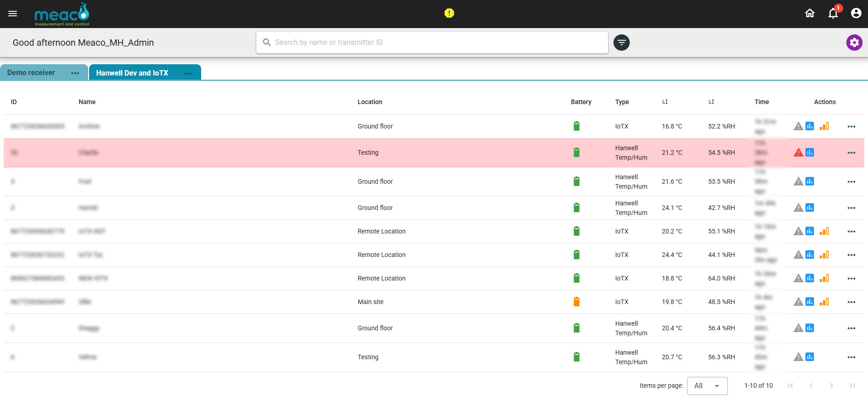Screen dimensions: 868x409
Task: Open the notifications bell
Action: (833, 13)
